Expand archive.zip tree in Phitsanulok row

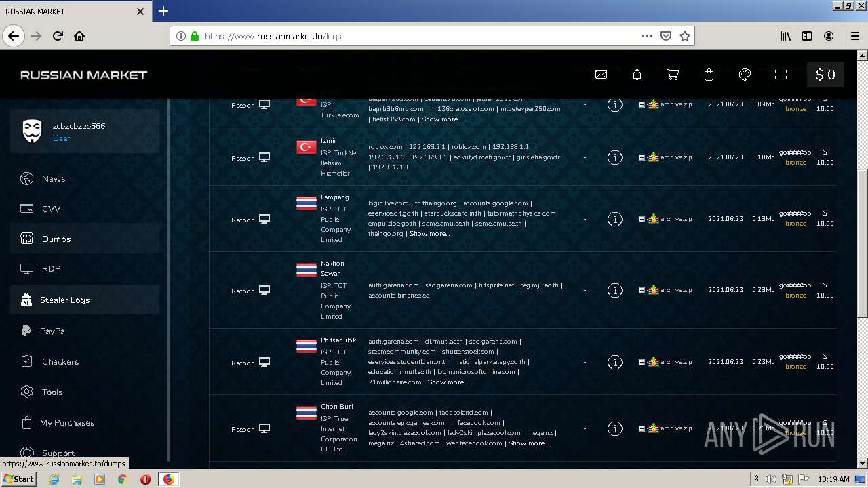tap(642, 362)
